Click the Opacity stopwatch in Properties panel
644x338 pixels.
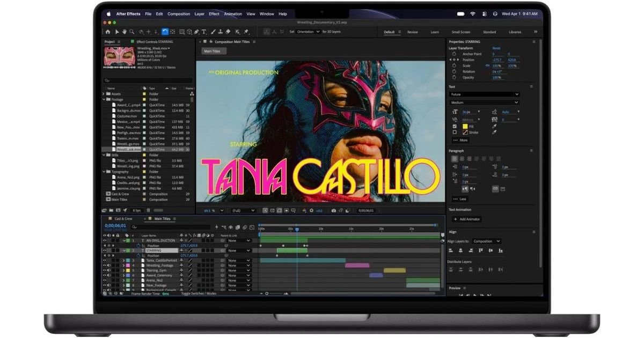[x=455, y=77]
